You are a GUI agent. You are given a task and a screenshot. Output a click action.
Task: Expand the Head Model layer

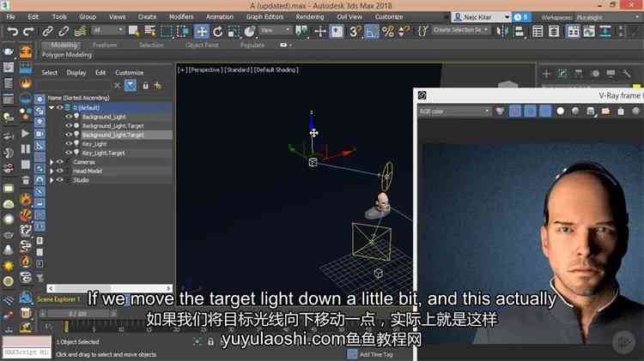pos(52,171)
